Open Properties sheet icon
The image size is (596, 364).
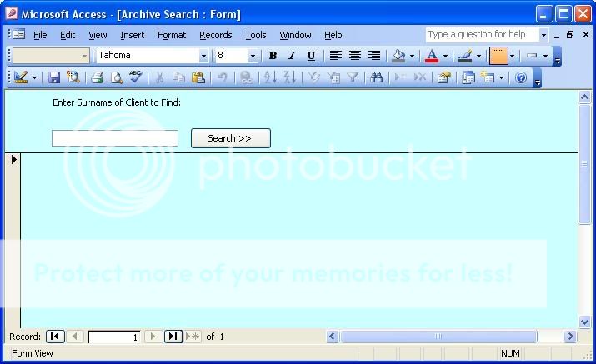(444, 77)
